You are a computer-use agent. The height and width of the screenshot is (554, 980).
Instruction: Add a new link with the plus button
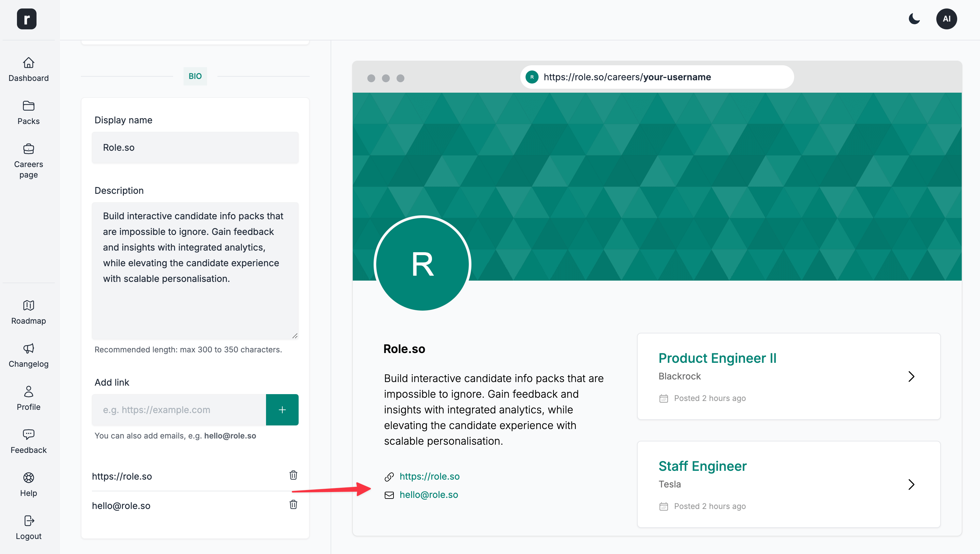282,410
